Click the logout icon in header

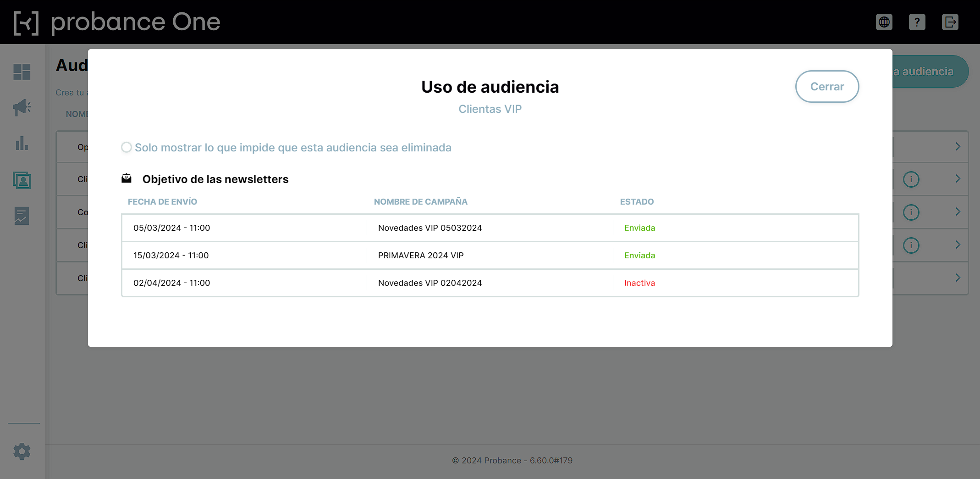tap(950, 22)
